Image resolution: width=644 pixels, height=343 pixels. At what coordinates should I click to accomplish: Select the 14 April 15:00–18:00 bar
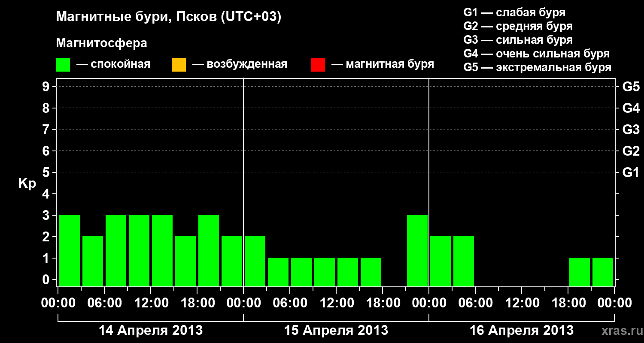(185, 261)
